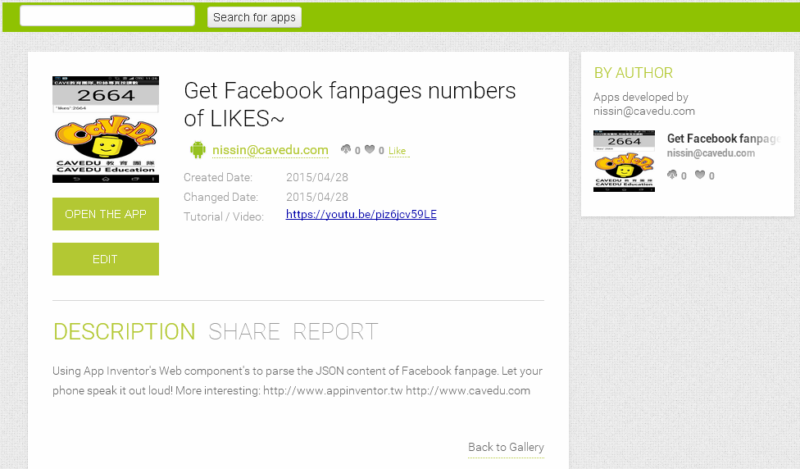Image resolution: width=800 pixels, height=469 pixels.
Task: Click the Android robot icon beside author
Action: tap(197, 150)
